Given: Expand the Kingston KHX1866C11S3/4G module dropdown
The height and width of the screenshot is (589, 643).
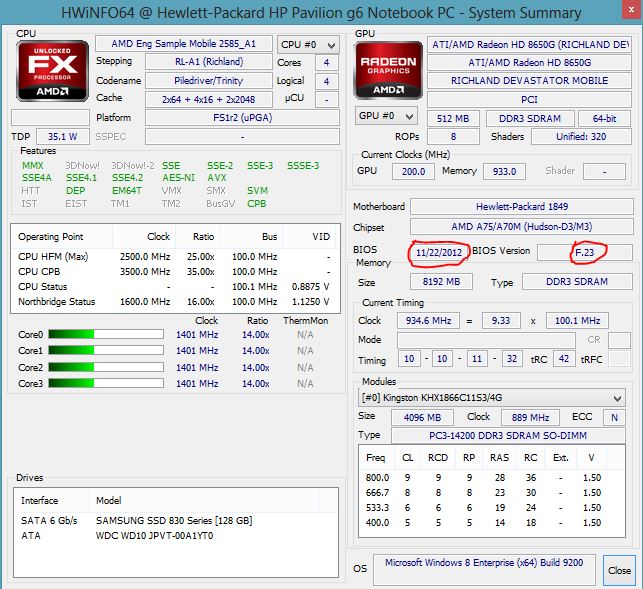Looking at the screenshot, I should coord(492,397).
